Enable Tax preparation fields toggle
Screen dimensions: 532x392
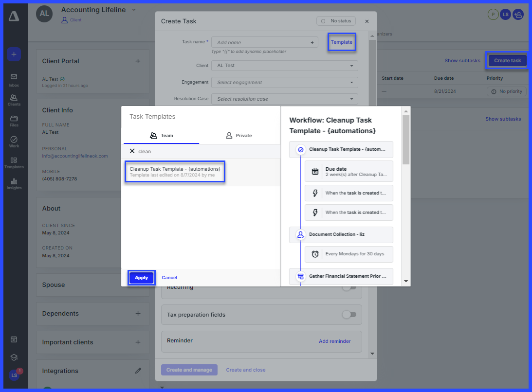pos(349,315)
